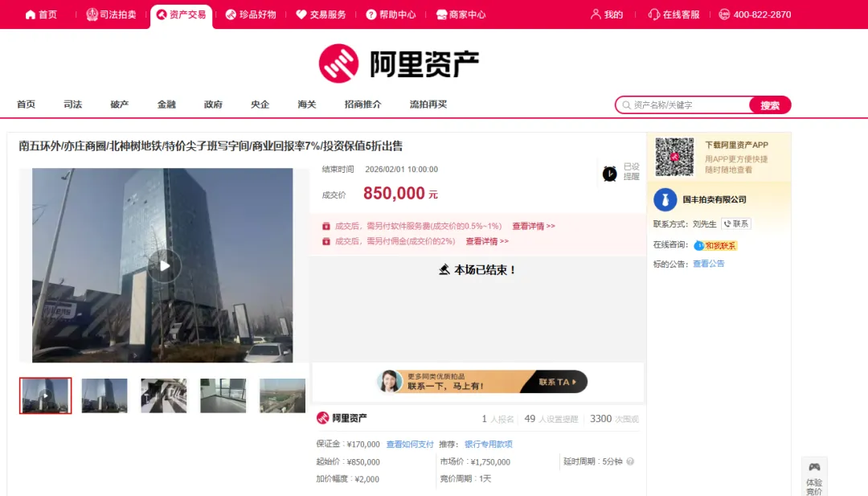868x496 pixels.
Task: Open 交易服务 menu
Action: click(321, 14)
